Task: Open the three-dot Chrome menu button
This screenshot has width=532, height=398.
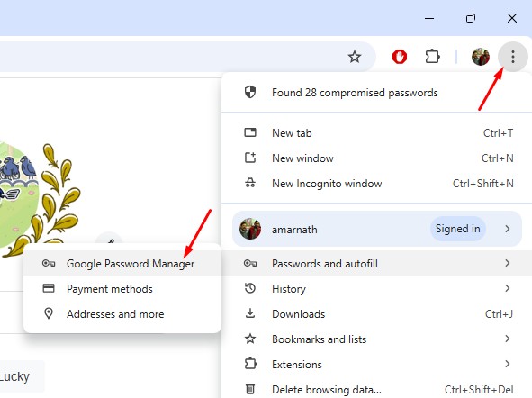Action: (513, 57)
